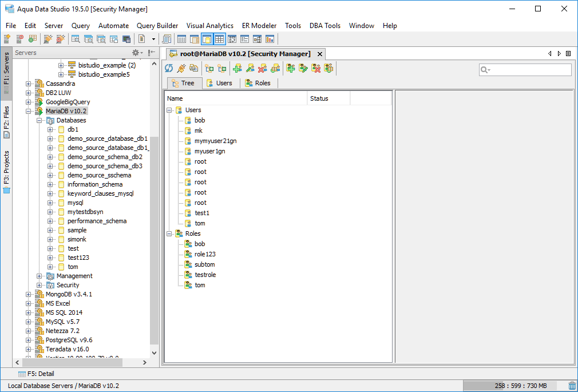
Task: Collapse the Roles node in Security Manager
Action: [169, 233]
